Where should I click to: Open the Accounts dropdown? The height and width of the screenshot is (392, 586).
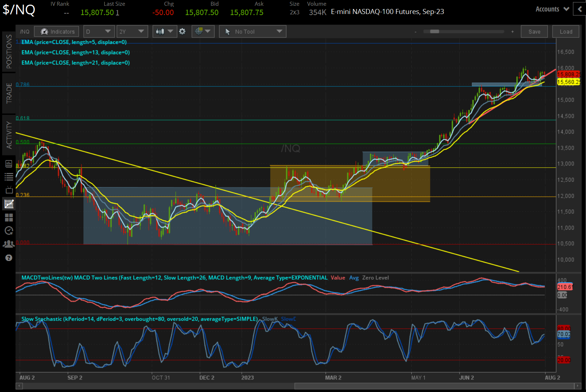pyautogui.click(x=552, y=9)
